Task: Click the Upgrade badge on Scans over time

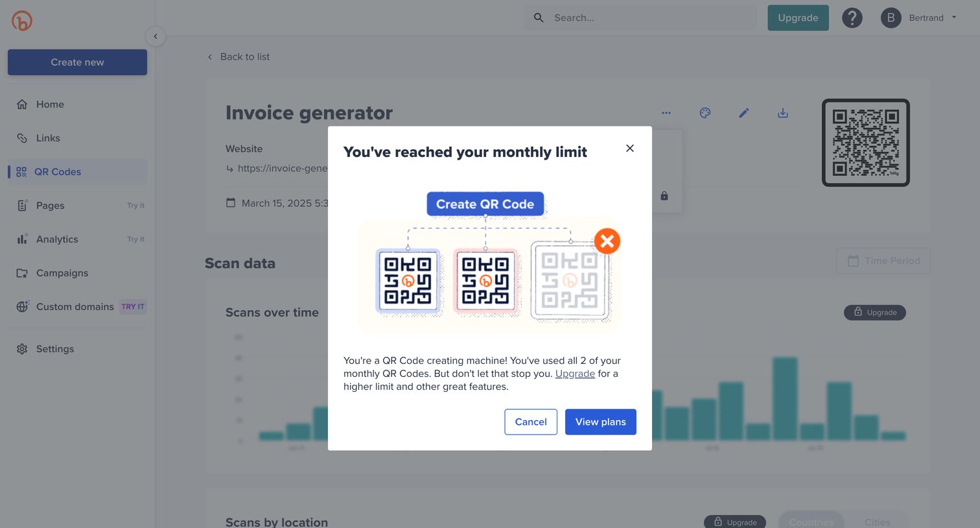Action: tap(874, 313)
